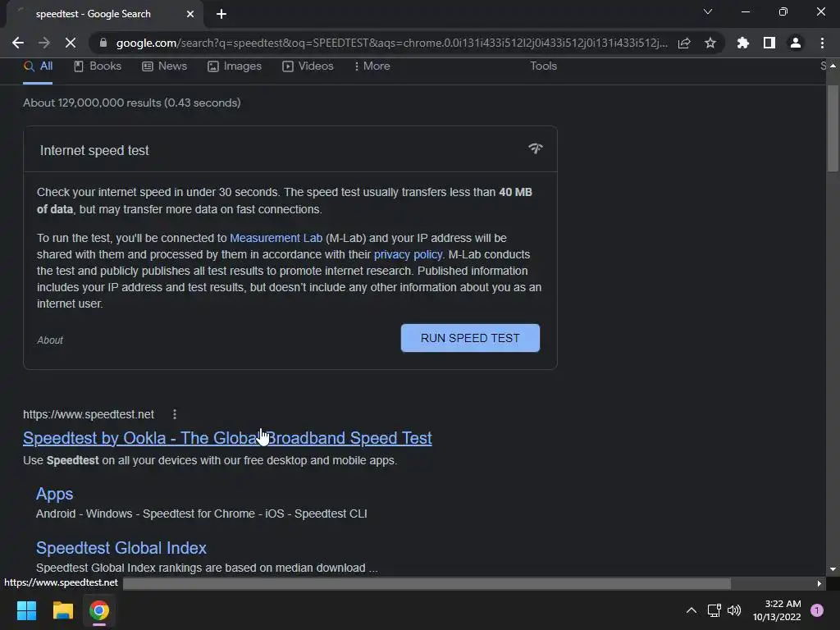Viewport: 840px width, 630px height.
Task: Share this page icon in address bar
Action: (x=684, y=43)
